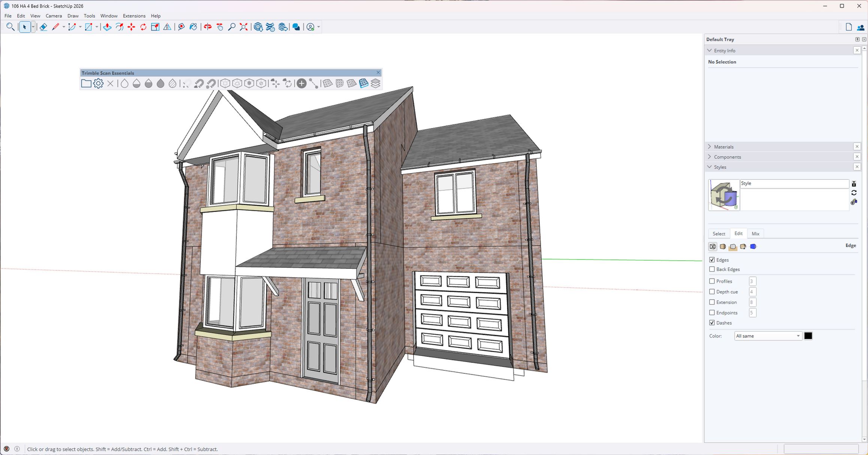Image resolution: width=868 pixels, height=455 pixels.
Task: Switch to the Select tab in Styles
Action: (719, 233)
